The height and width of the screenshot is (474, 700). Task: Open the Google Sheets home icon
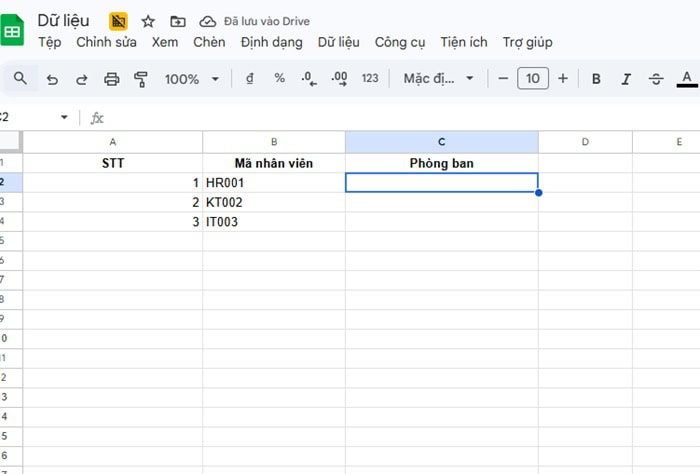[x=14, y=32]
